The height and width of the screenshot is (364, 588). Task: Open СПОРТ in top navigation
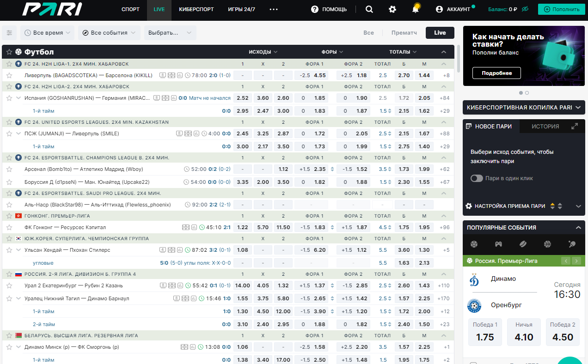click(x=130, y=9)
